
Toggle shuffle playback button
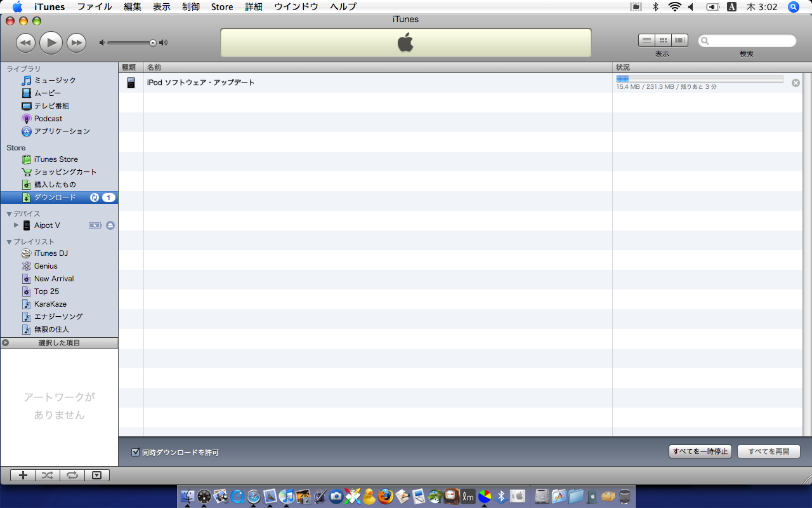pyautogui.click(x=48, y=475)
